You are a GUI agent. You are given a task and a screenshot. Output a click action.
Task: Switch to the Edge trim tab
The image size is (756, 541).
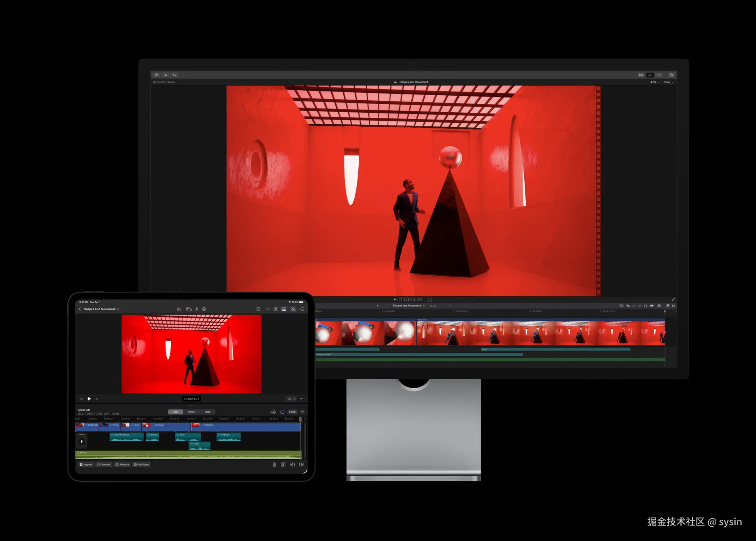click(x=207, y=412)
